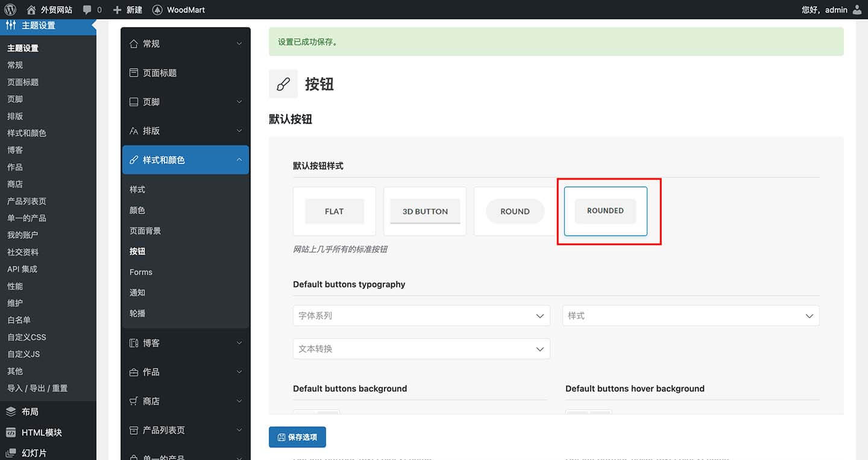The width and height of the screenshot is (868, 460).
Task: Open 维护 sidebar link
Action: point(15,303)
